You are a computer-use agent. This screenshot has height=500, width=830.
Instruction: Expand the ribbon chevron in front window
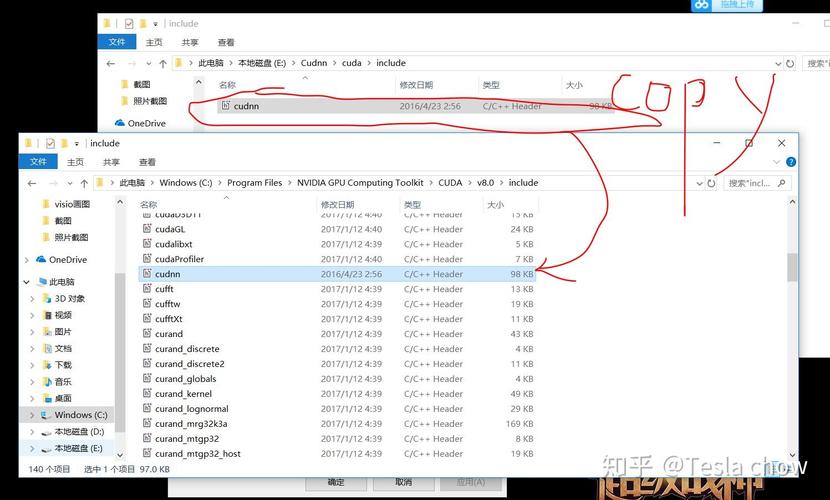coord(777,162)
